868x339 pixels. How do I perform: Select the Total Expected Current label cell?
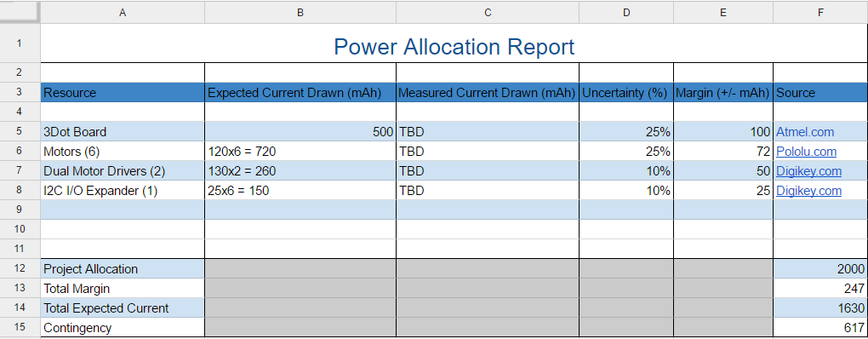pyautogui.click(x=123, y=308)
